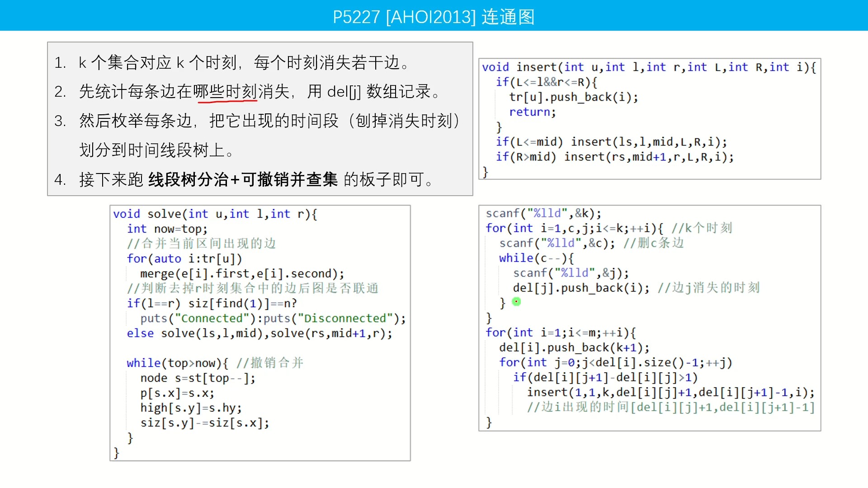Viewport: 868px width, 488px height.
Task: Click 'void insert(int u,int l,int r...' signature
Action: click(x=649, y=67)
